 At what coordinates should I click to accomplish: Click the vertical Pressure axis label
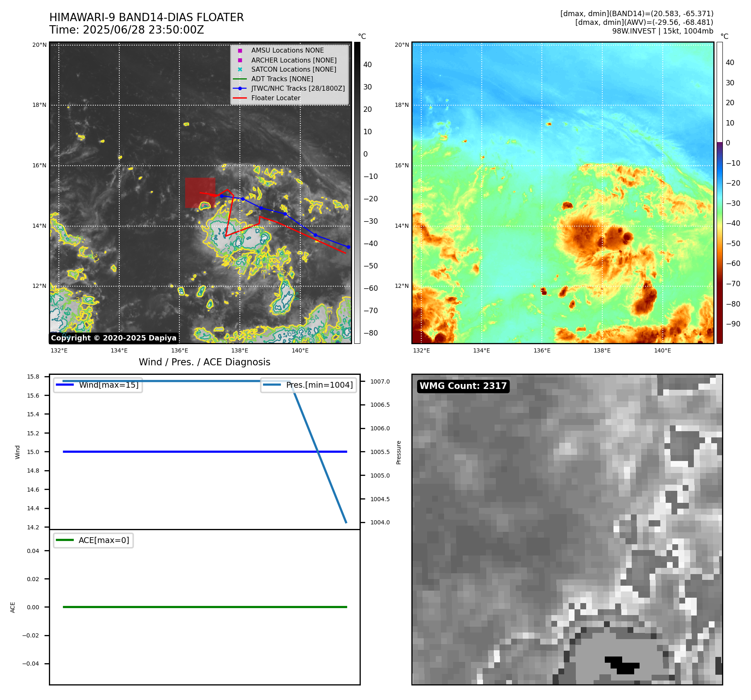(x=398, y=452)
